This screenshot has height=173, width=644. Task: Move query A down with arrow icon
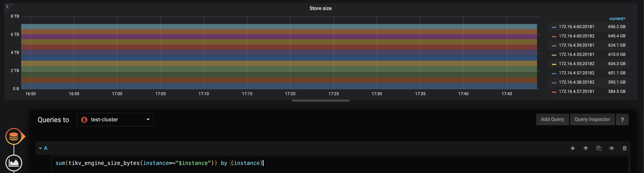[572, 148]
